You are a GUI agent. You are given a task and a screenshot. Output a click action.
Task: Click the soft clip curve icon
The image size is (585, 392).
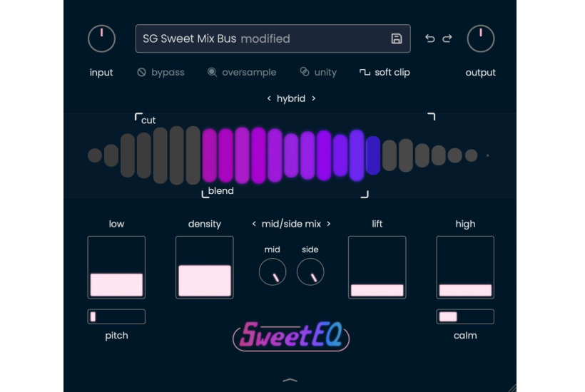pyautogui.click(x=365, y=72)
